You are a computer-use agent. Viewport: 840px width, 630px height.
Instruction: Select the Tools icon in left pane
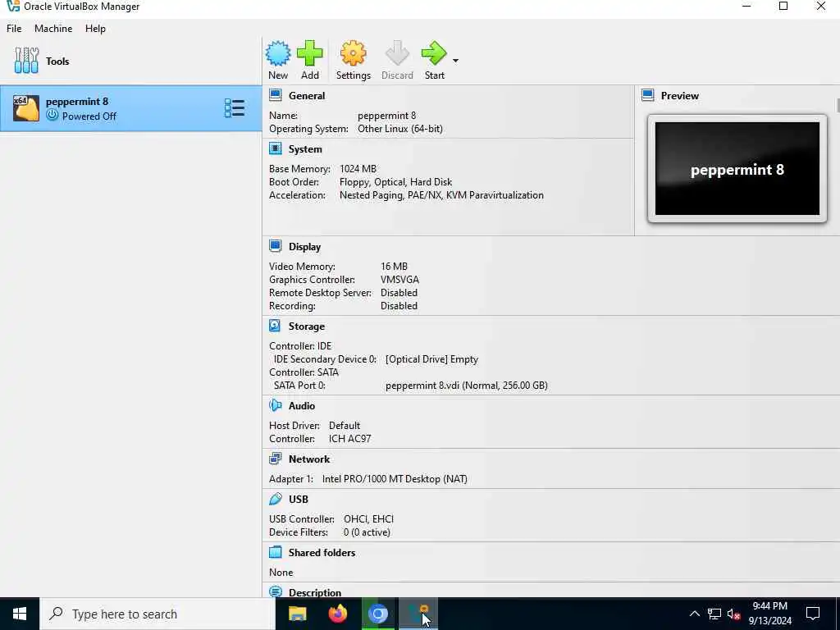point(26,61)
